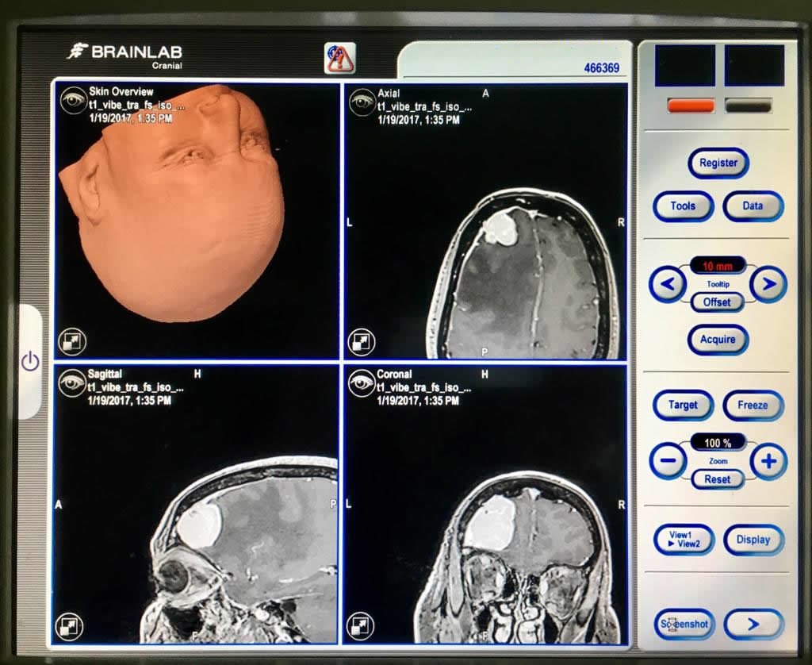
Task: Click the Axial view title label
Action: click(389, 94)
